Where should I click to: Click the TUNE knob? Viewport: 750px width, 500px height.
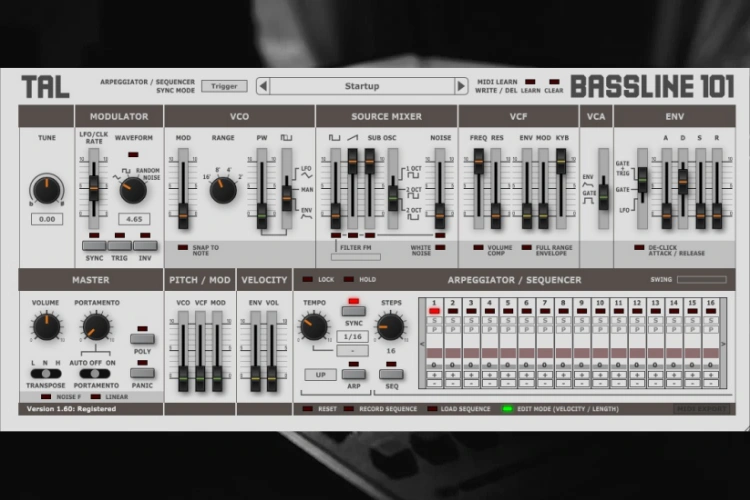46,189
